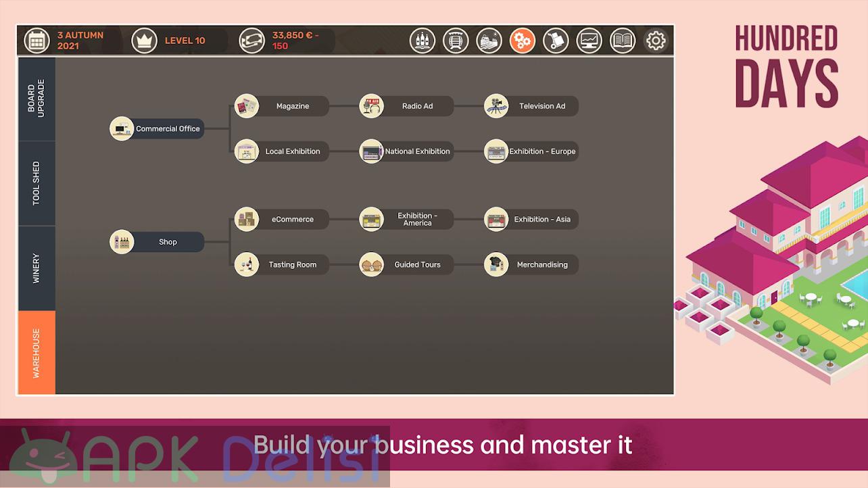The width and height of the screenshot is (868, 488).
Task: Choose the eCommerce upgrade
Action: pyautogui.click(x=283, y=219)
